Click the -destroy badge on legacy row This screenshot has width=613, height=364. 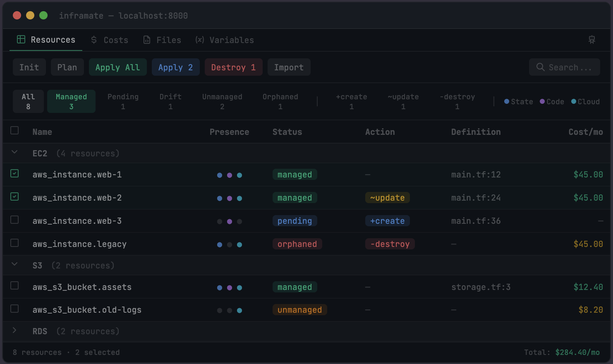390,244
